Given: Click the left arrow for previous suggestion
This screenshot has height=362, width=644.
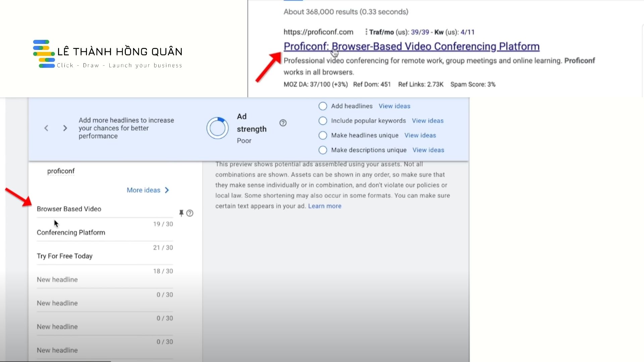Looking at the screenshot, I should 46,128.
